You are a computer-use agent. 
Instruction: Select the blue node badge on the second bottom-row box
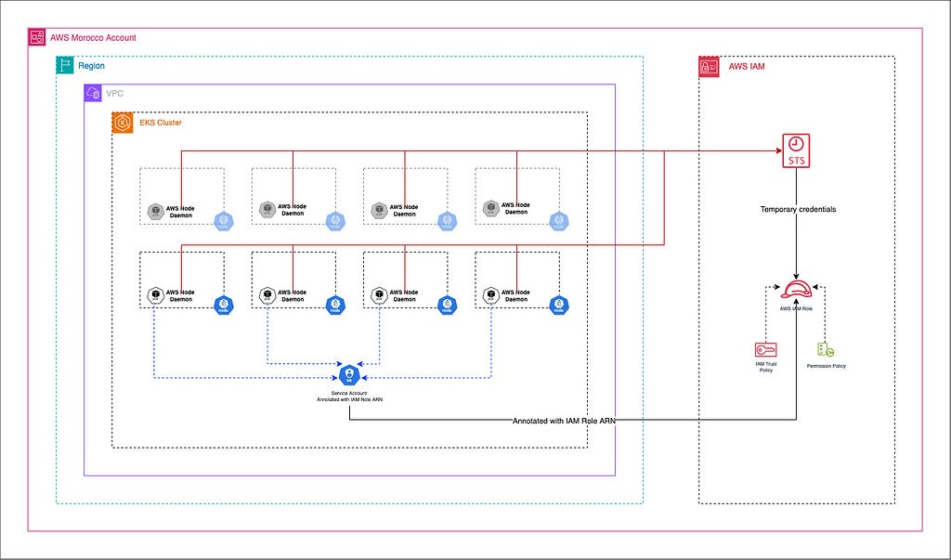pyautogui.click(x=335, y=306)
